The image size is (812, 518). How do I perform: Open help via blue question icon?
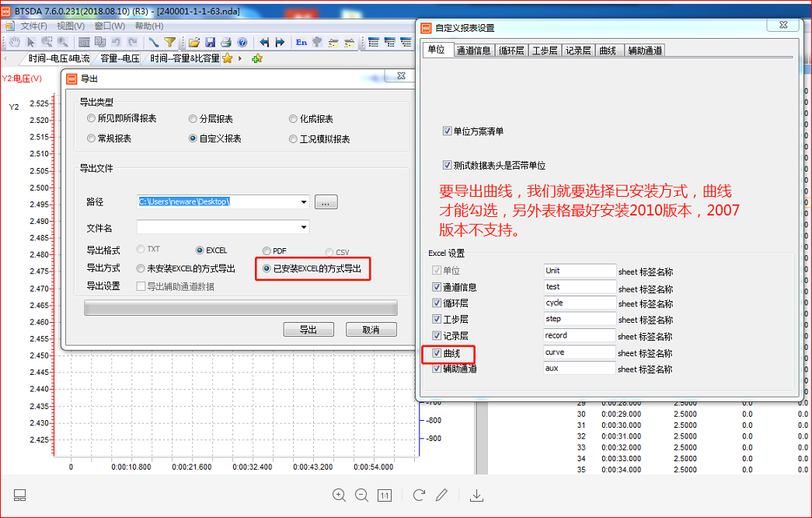tap(242, 42)
